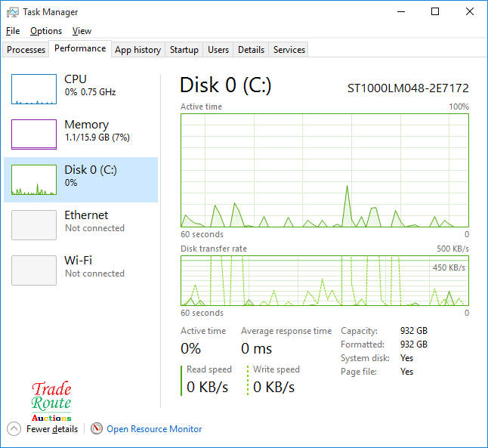Open the View menu
Viewport: 488px width, 448px height.
click(x=82, y=31)
